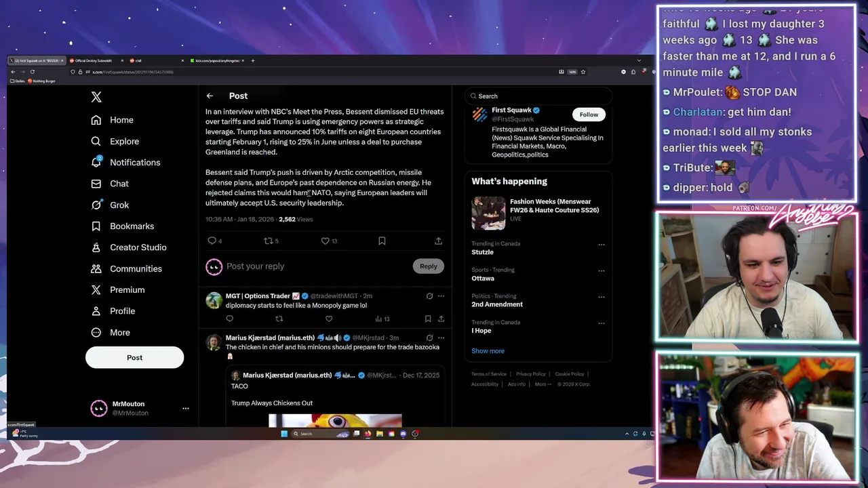View stats showing 13 on MGT reply

click(x=382, y=319)
